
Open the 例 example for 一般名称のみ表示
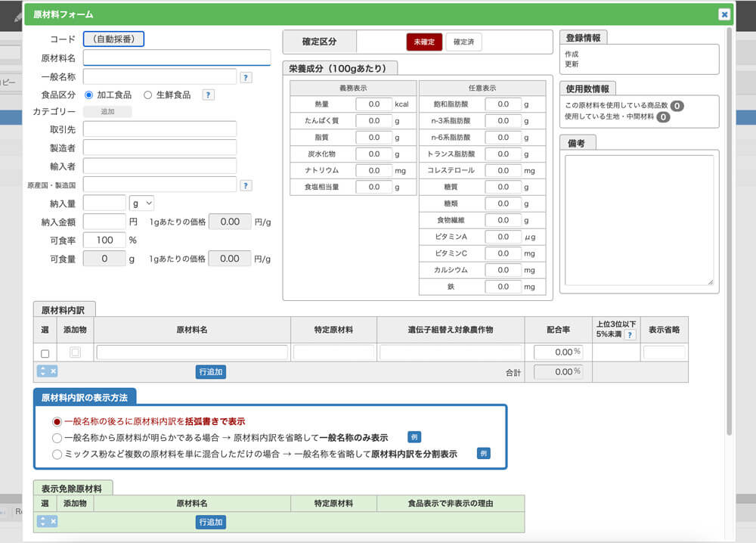[414, 437]
